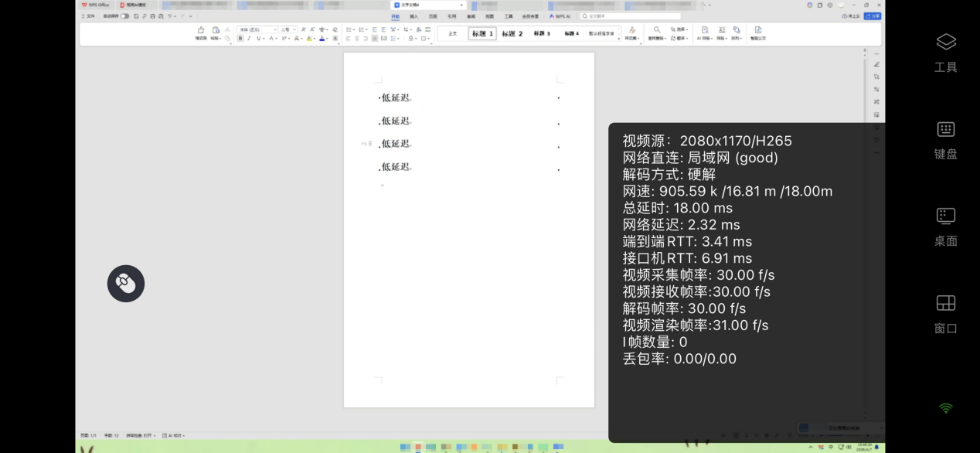980x453 pixels.
Task: Click the 智能公文 icon in ribbon
Action: coord(757,32)
